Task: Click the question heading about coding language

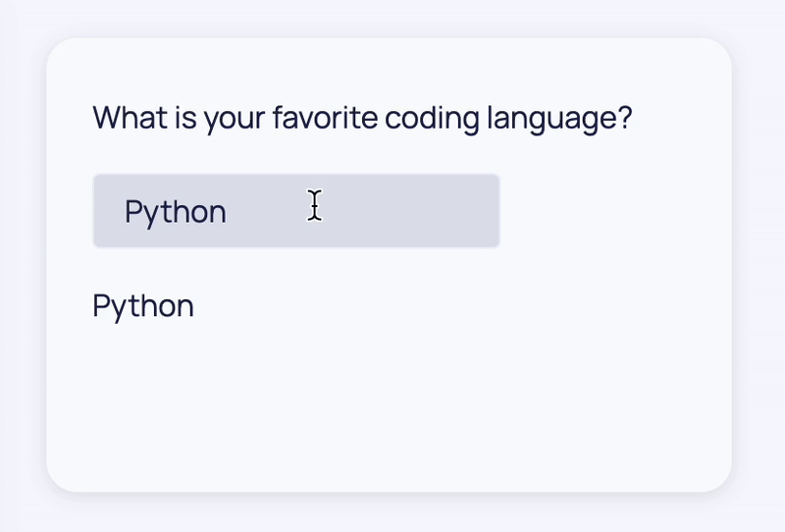Action: [362, 119]
